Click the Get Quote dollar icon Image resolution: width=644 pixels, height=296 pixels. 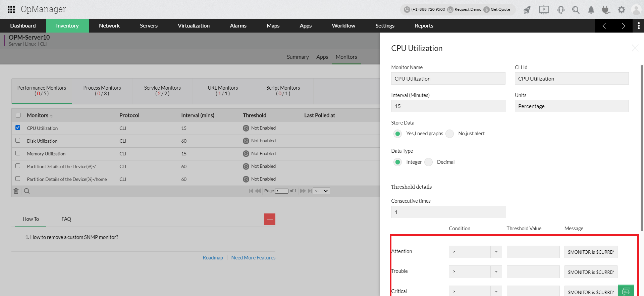tap(487, 9)
